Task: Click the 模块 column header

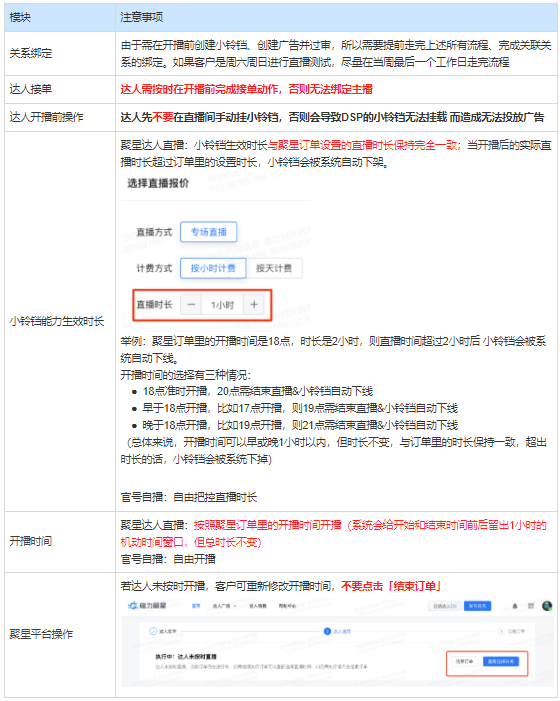Action: pos(20,17)
